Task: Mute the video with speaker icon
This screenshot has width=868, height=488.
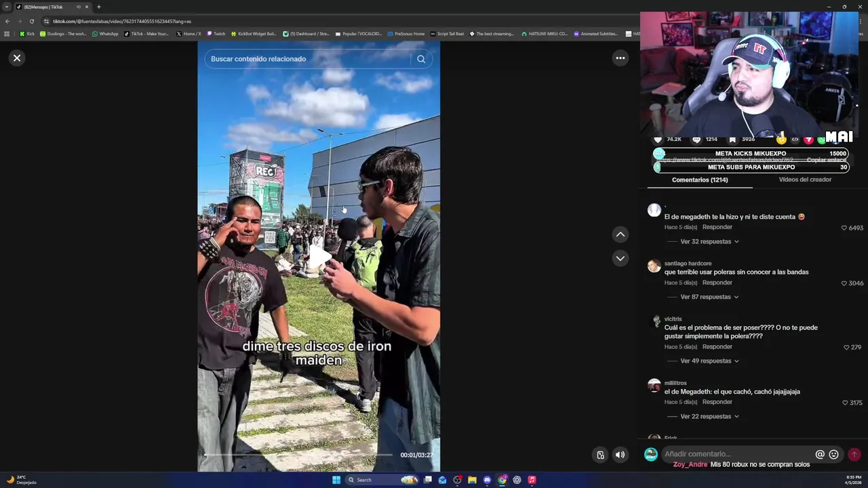Action: coord(620,455)
